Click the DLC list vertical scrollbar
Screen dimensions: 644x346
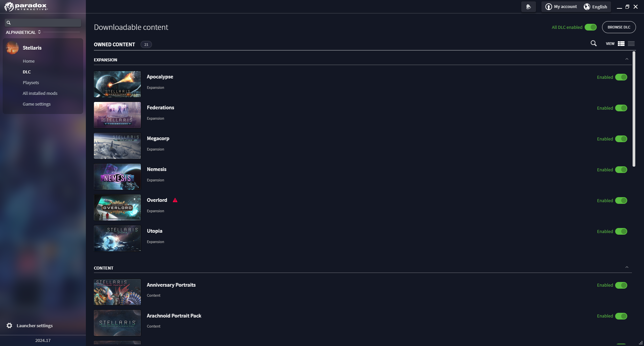point(634,109)
